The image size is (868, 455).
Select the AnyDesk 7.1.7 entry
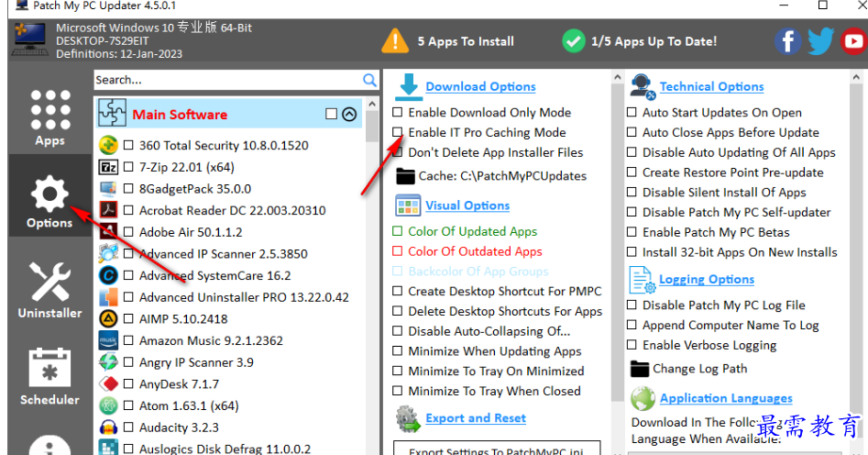point(179,383)
